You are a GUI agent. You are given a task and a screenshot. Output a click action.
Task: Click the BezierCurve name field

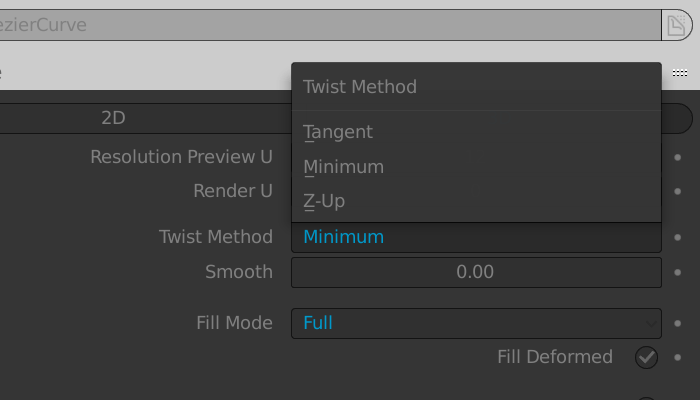pos(330,25)
